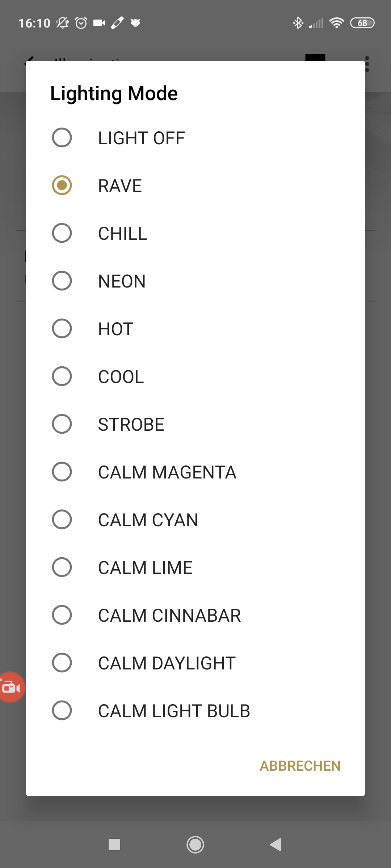Pick the COOL lighting option
This screenshot has width=391, height=868.
[x=195, y=376]
